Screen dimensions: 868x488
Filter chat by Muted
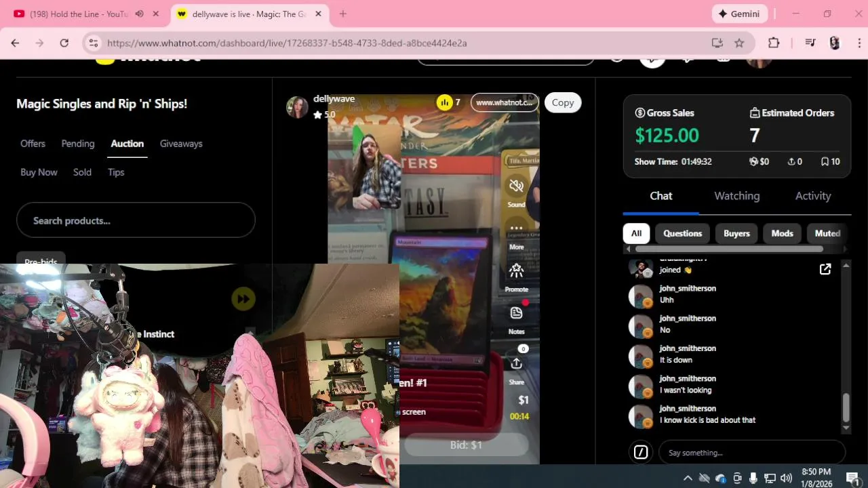tap(827, 233)
